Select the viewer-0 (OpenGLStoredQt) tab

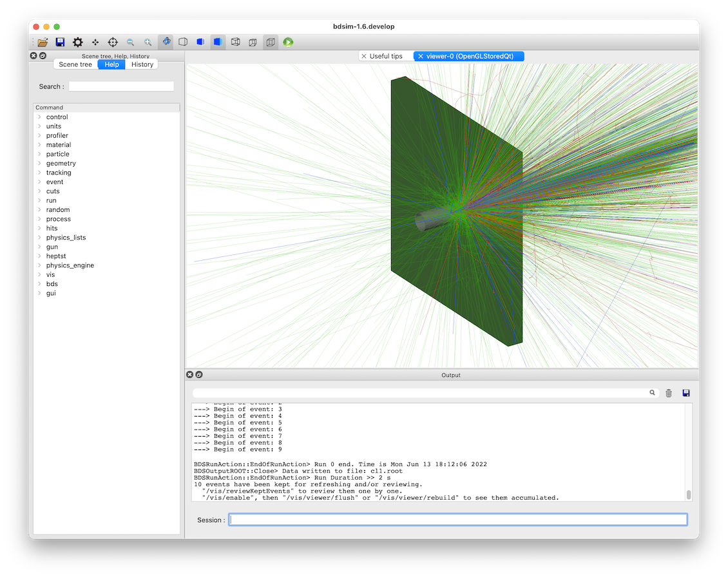pos(470,56)
